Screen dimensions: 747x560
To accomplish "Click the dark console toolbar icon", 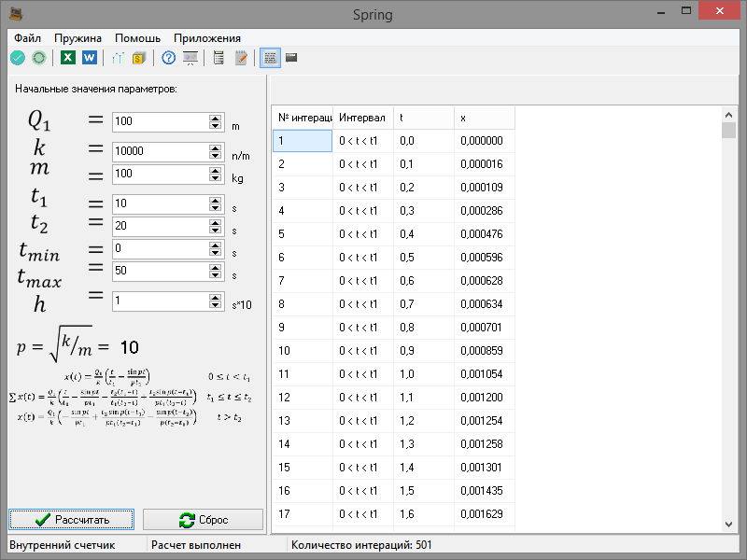I will click(x=291, y=58).
